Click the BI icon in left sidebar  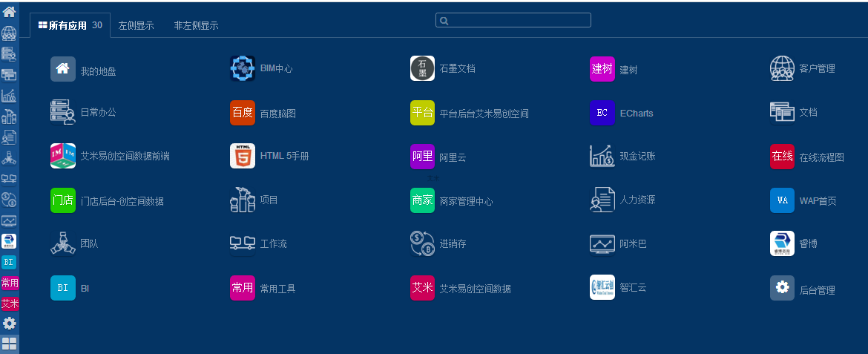pyautogui.click(x=9, y=262)
